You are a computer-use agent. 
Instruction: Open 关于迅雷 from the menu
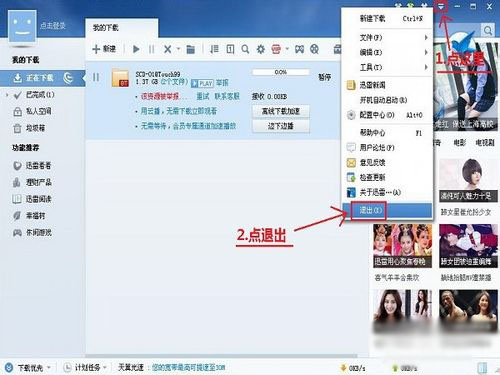(x=387, y=192)
